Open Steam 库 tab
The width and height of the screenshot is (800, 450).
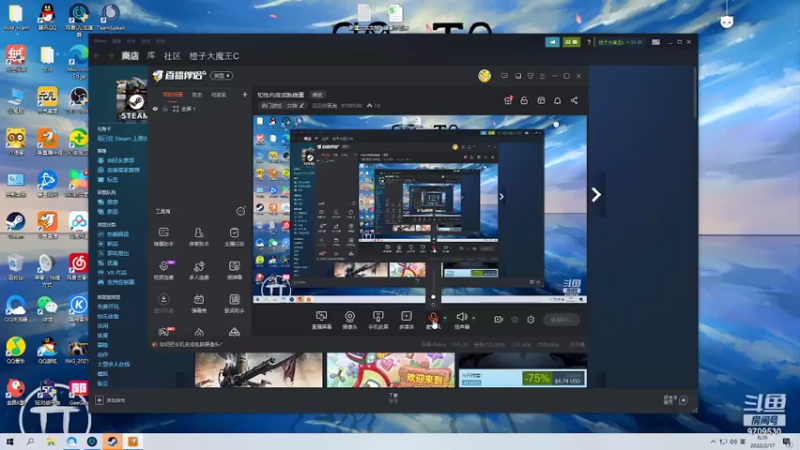[151, 56]
